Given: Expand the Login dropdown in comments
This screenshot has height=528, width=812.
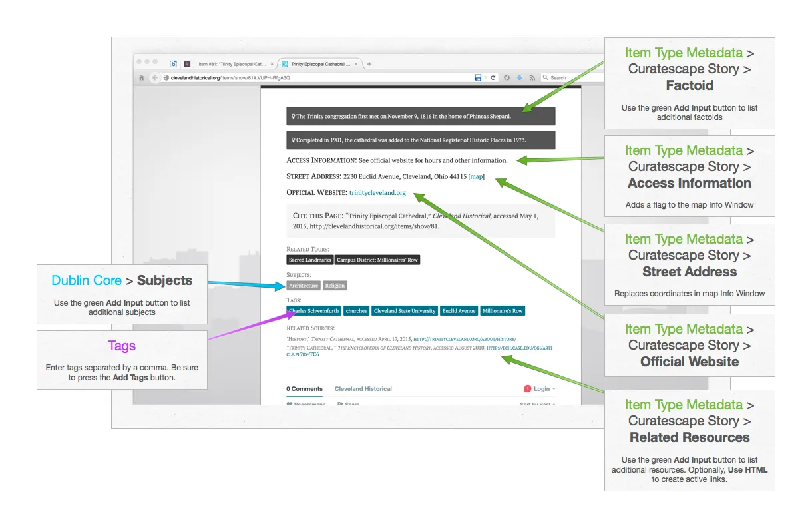Looking at the screenshot, I should click(x=544, y=389).
